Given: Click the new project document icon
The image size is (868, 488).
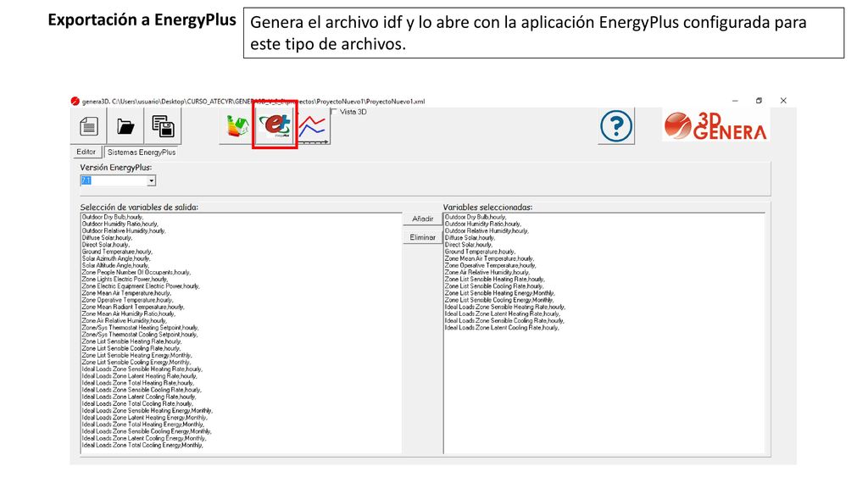Looking at the screenshot, I should (x=88, y=126).
